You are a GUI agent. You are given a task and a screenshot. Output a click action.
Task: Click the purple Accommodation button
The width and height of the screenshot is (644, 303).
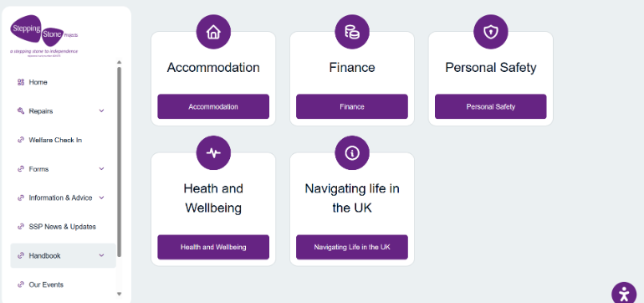[x=213, y=106]
